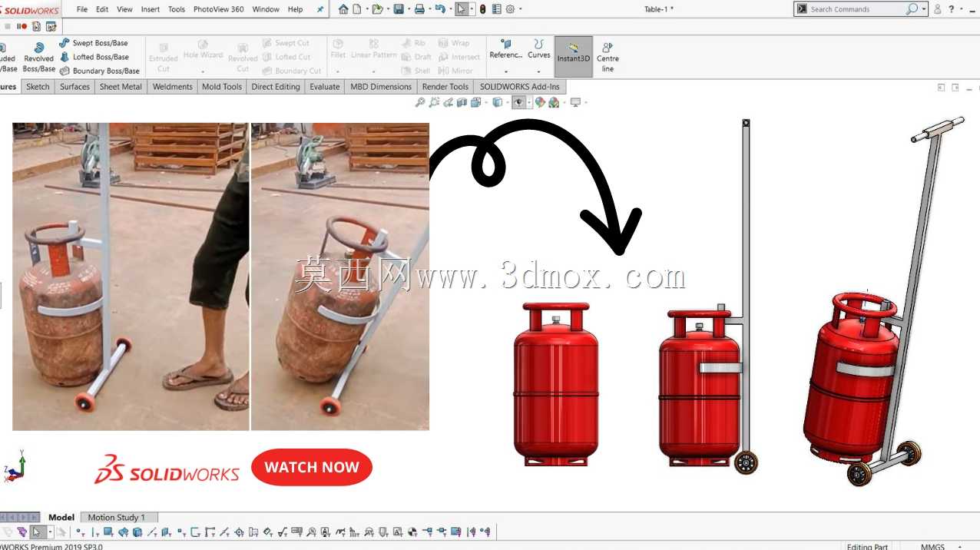Screen dimensions: 980x550
Task: Pin the menu bar with the pushpin icon
Action: point(319,9)
